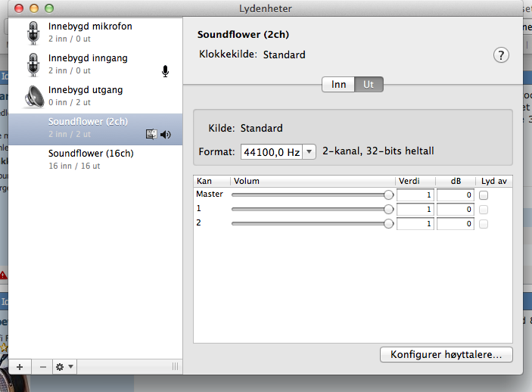Remove device using the minus button
This screenshot has width=532, height=392.
click(42, 367)
